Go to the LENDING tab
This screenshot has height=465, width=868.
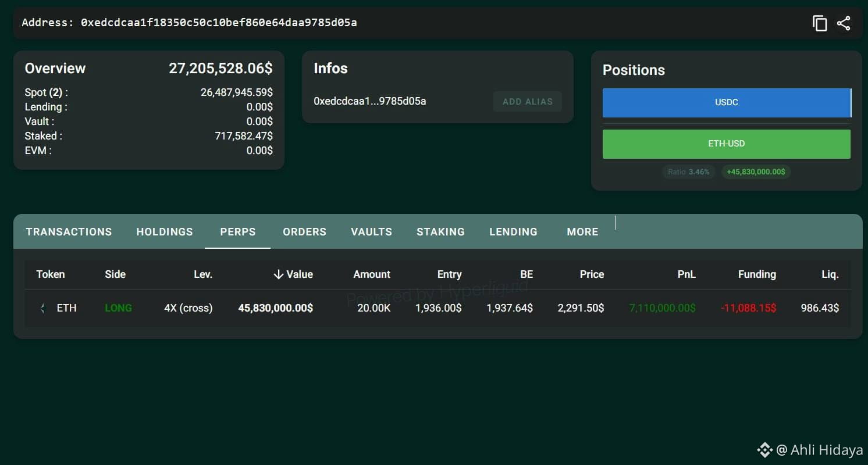click(x=513, y=232)
